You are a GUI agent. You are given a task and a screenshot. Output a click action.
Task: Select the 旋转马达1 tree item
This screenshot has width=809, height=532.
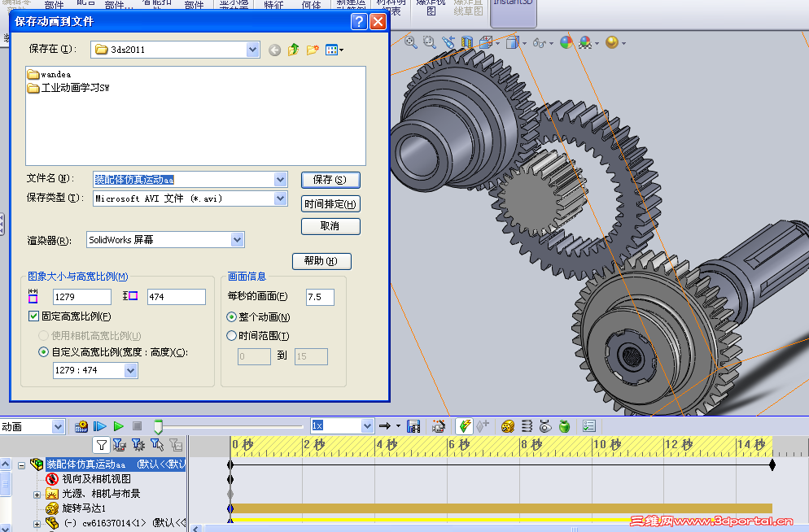(84, 508)
